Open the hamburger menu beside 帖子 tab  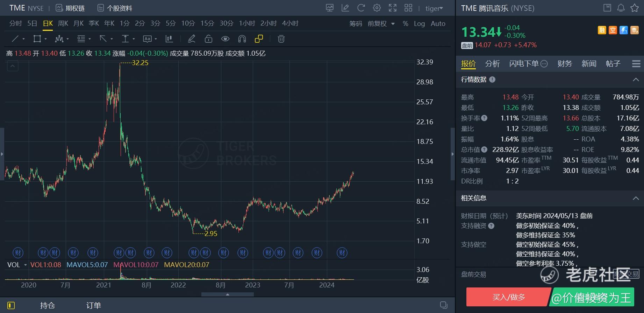[636, 64]
